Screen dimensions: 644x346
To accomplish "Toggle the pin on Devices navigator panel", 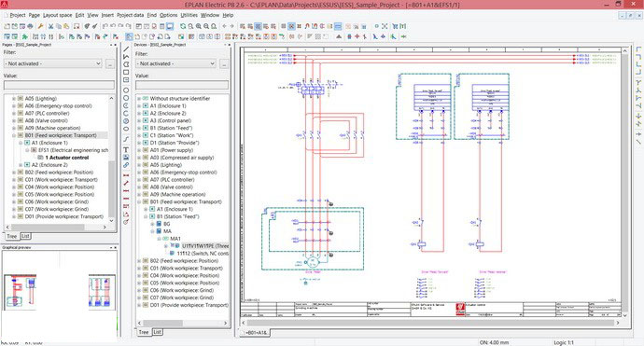I will point(225,45).
